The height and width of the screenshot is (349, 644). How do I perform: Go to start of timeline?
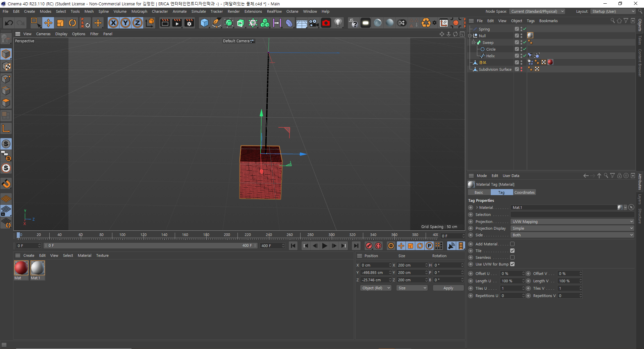pos(293,246)
